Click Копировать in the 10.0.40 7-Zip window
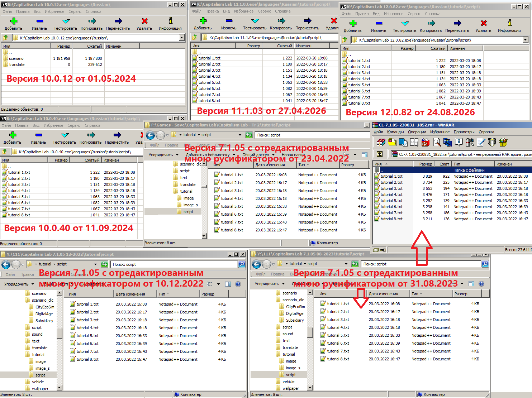Viewport: 532px width, 398px height. 90,138
